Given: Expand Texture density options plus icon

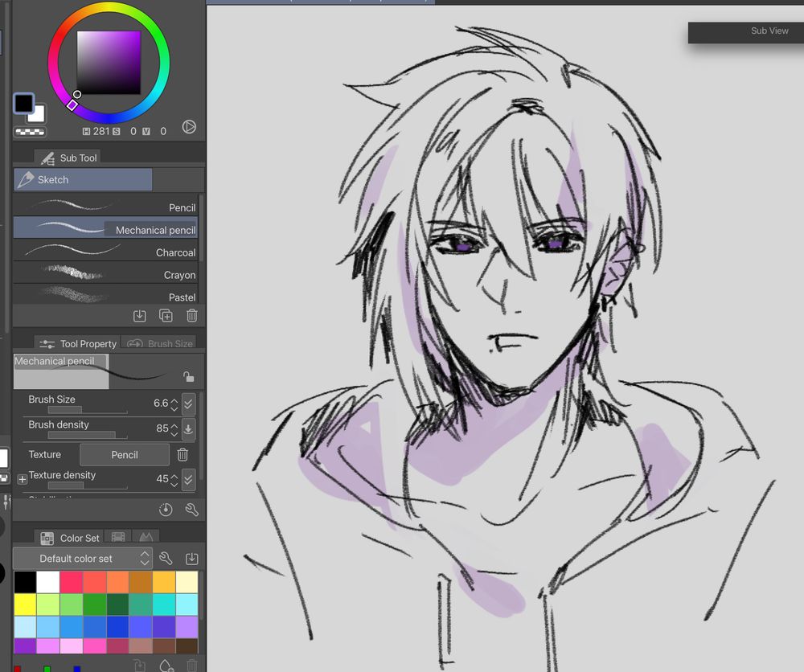Looking at the screenshot, I should 22,479.
